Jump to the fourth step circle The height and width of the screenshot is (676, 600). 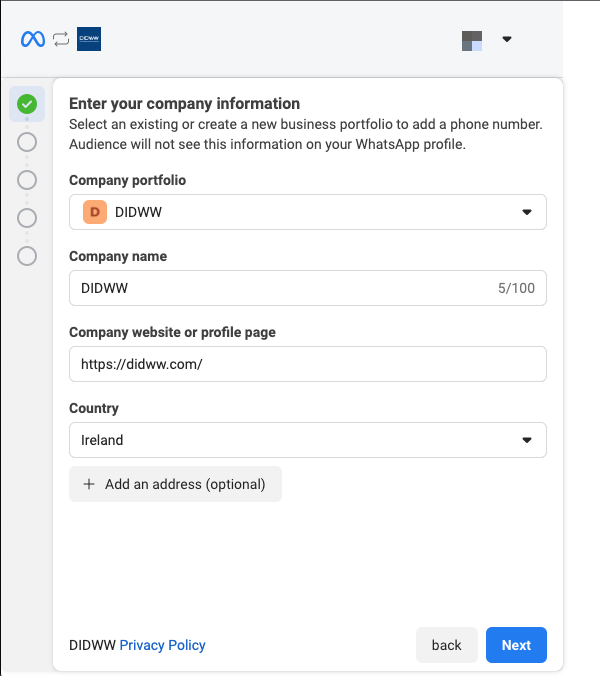[x=27, y=218]
